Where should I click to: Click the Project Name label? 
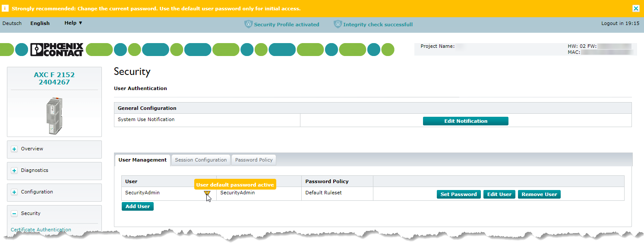coord(438,46)
